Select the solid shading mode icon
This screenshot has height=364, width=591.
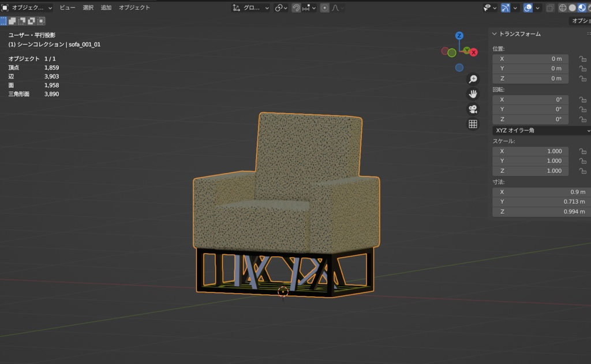[x=573, y=7]
